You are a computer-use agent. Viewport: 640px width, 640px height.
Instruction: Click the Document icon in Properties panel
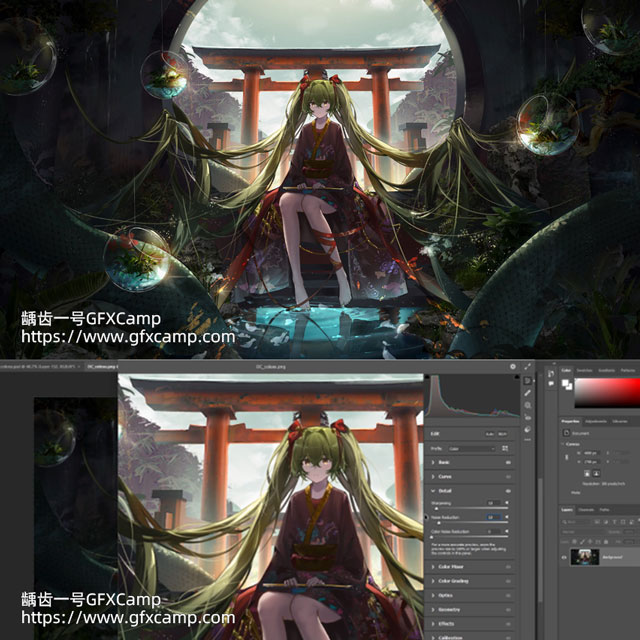pyautogui.click(x=567, y=433)
